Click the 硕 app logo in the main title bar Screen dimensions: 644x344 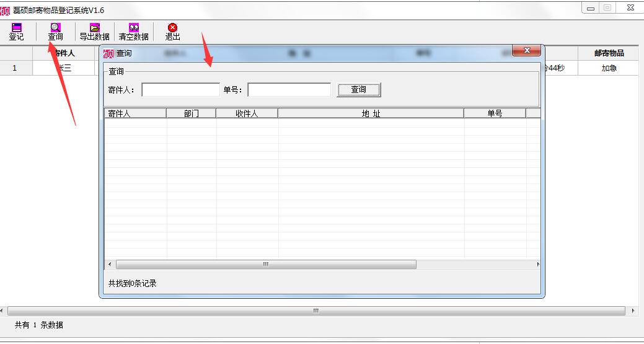click(x=5, y=11)
